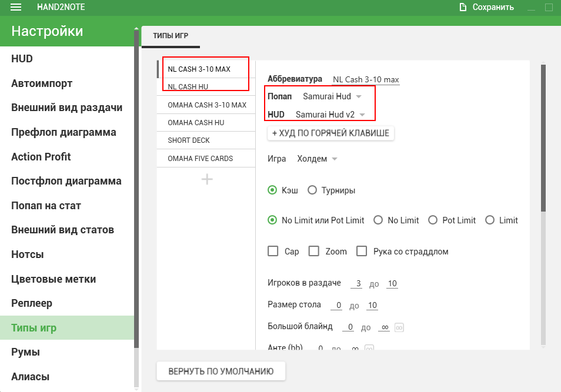Open Внешний вид статов section
This screenshot has height=392, width=561.
tap(67, 230)
